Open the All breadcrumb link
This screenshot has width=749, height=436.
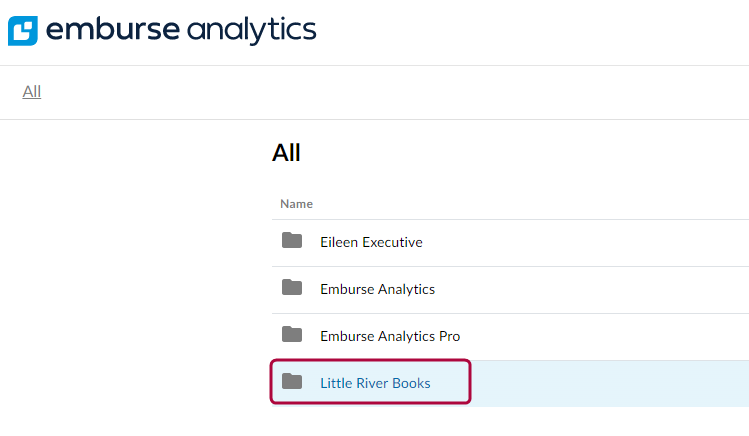(32, 91)
